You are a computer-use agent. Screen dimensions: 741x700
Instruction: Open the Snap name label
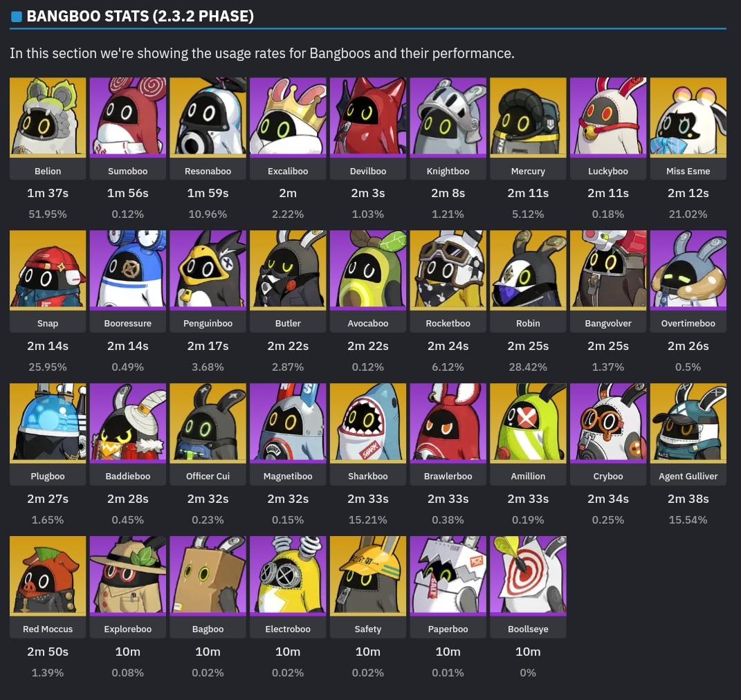point(48,324)
